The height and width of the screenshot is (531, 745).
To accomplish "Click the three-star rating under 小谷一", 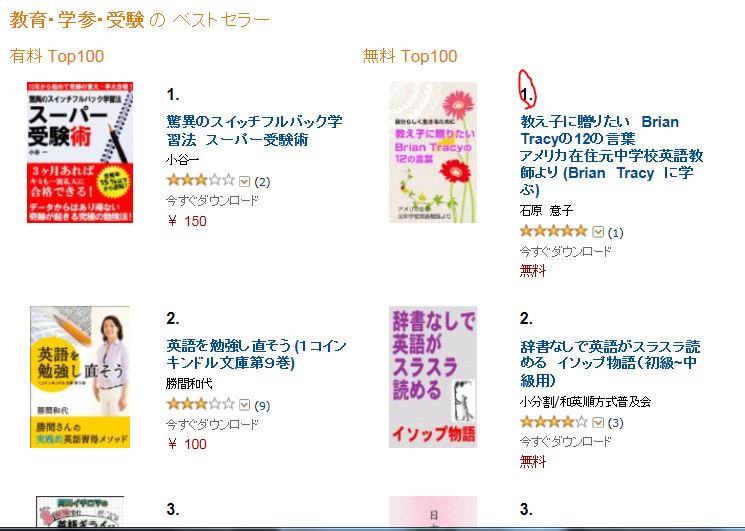I will click(201, 180).
